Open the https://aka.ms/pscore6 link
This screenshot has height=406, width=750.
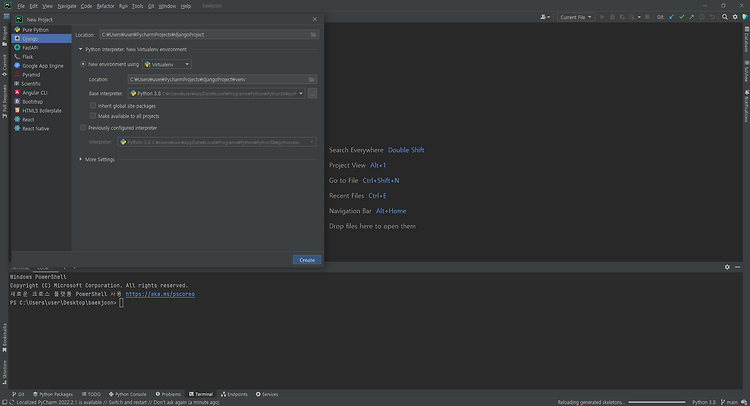point(160,294)
